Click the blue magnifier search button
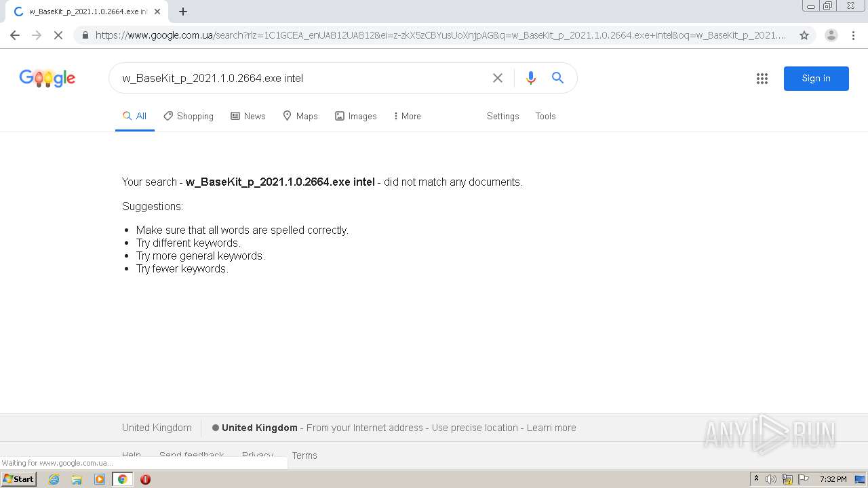The image size is (868, 488). pos(557,78)
